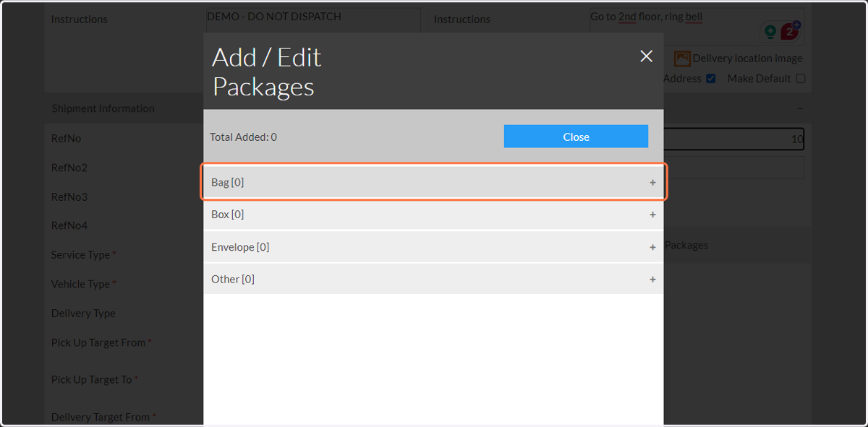Click the RefNo4 label

click(x=69, y=225)
